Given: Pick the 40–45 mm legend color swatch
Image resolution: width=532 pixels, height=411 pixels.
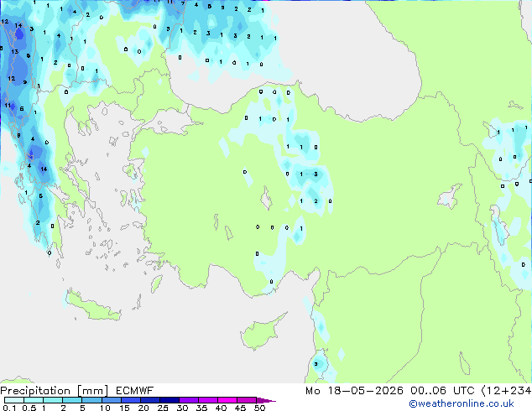Looking at the screenshot, I should [227, 400].
